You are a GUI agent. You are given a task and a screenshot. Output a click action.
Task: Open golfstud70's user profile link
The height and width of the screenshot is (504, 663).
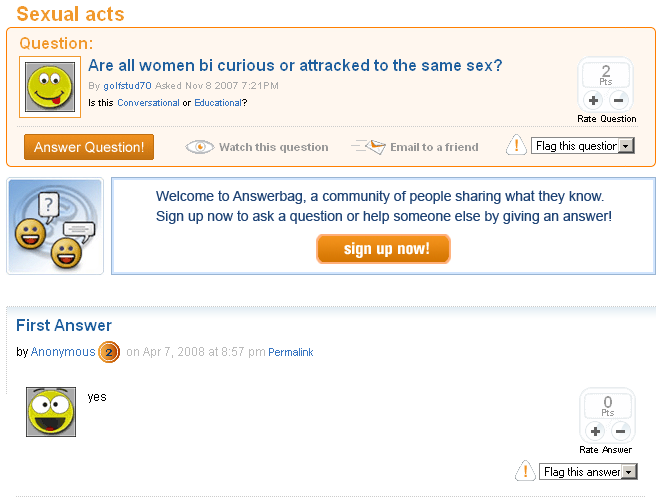pyautogui.click(x=127, y=86)
